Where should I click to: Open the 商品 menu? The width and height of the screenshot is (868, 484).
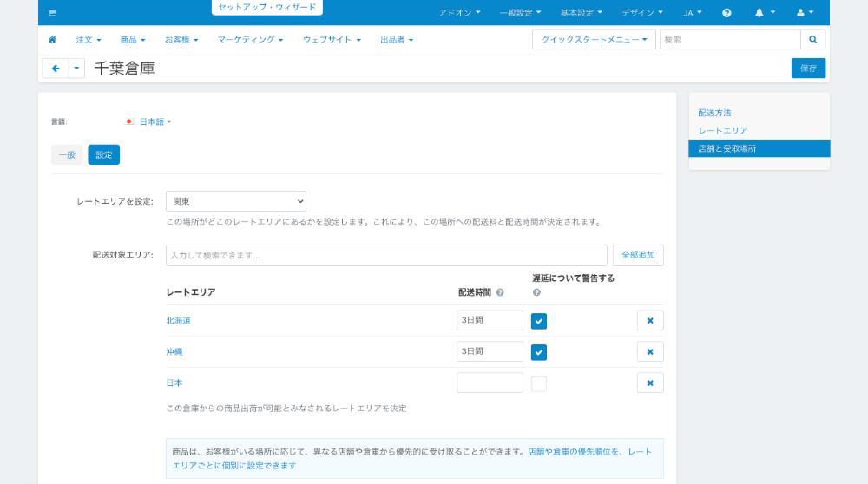click(132, 40)
